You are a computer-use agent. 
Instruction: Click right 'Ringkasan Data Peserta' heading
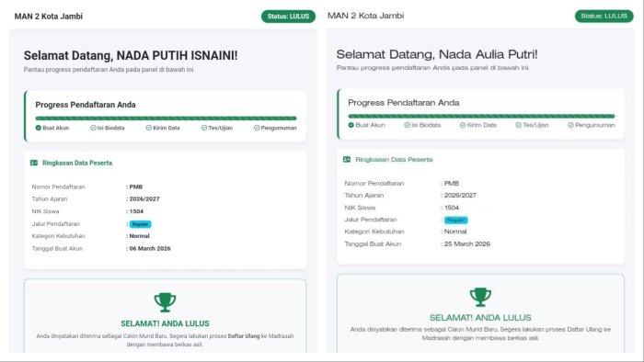[x=394, y=160]
